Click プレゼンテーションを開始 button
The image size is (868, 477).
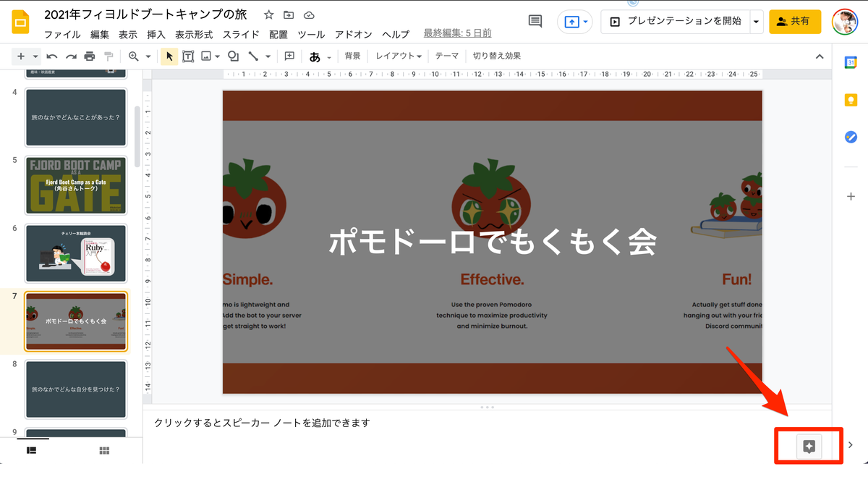point(676,22)
